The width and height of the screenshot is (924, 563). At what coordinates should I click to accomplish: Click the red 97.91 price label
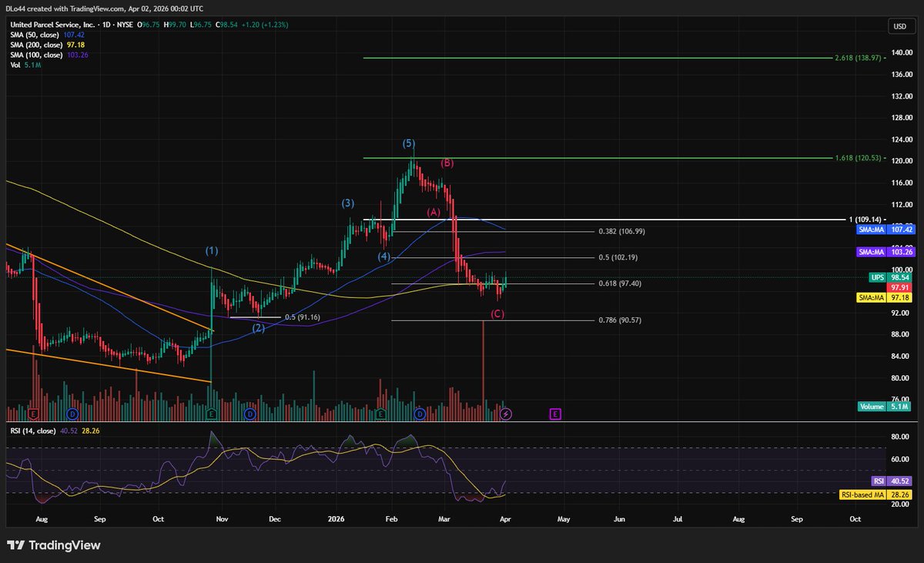pos(899,287)
